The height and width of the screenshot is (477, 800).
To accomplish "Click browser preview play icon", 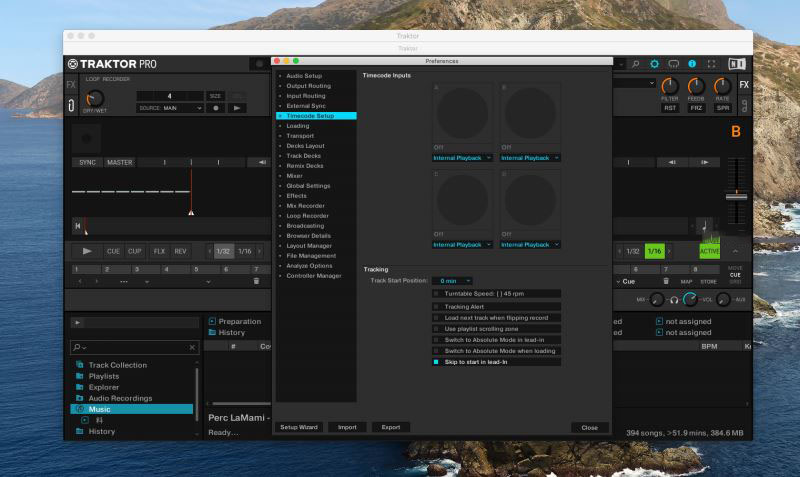I will click(77, 322).
